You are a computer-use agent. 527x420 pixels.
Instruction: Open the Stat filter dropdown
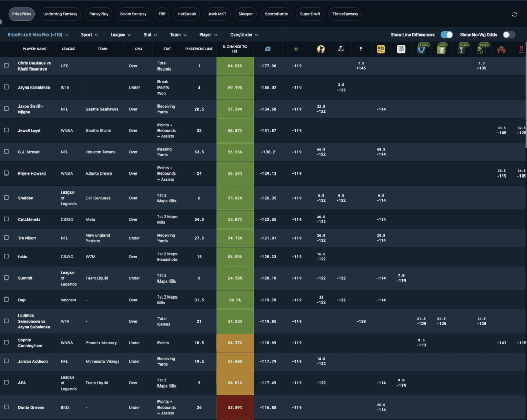[x=150, y=34]
